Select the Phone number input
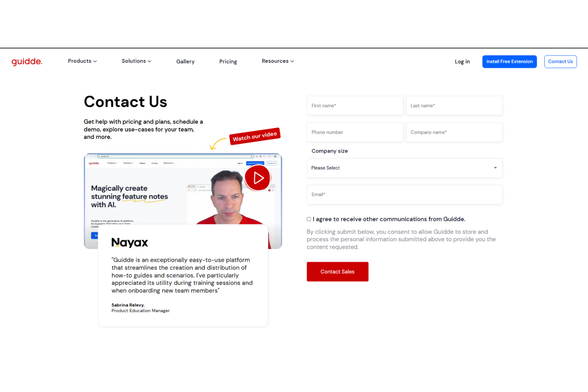The height and width of the screenshot is (392, 588). coord(355,132)
